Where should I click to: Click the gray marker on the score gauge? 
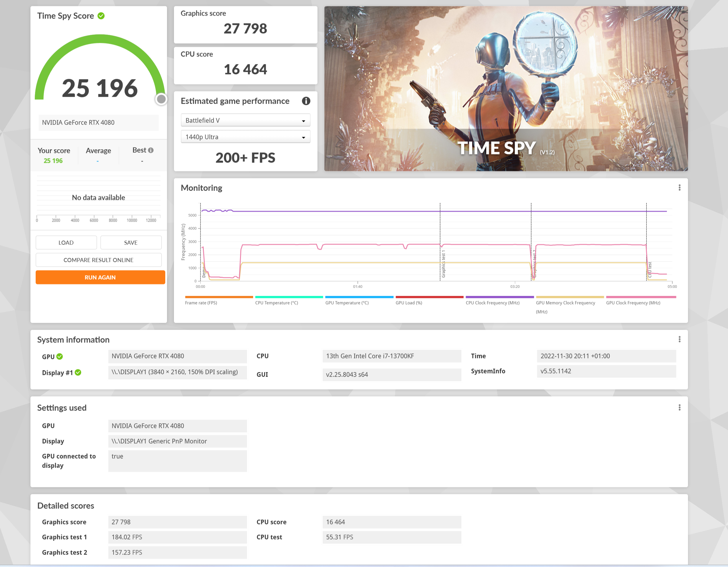click(x=161, y=99)
